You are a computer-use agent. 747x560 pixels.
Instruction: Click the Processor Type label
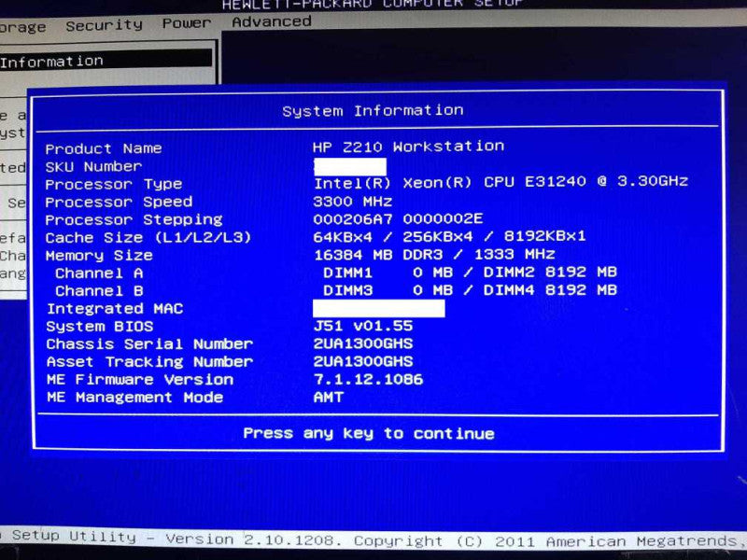coord(113,184)
